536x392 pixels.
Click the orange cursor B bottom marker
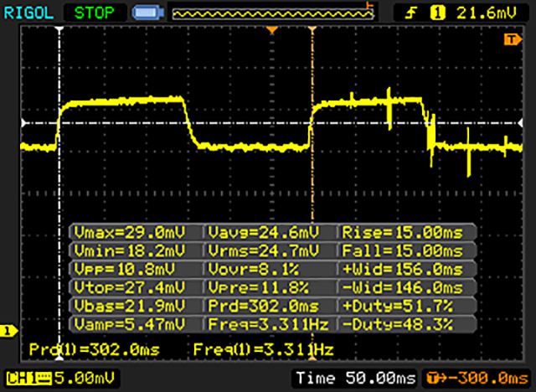coord(312,358)
